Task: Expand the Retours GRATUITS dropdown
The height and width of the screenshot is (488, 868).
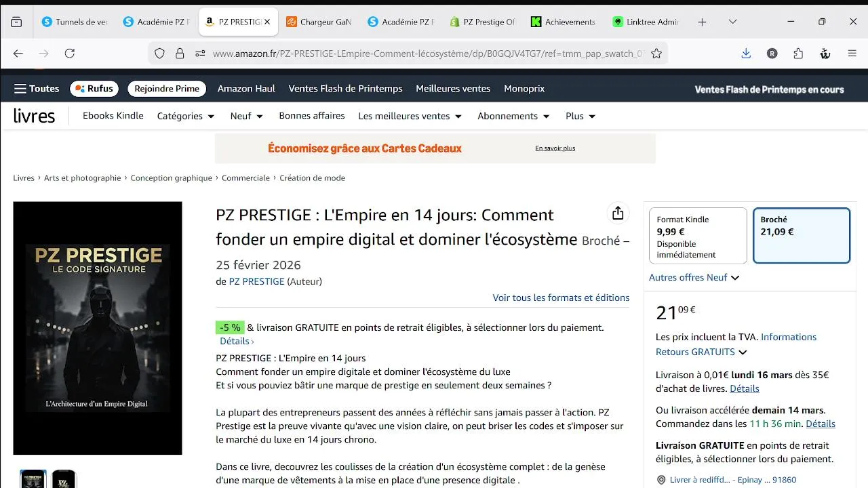Action: [701, 352]
